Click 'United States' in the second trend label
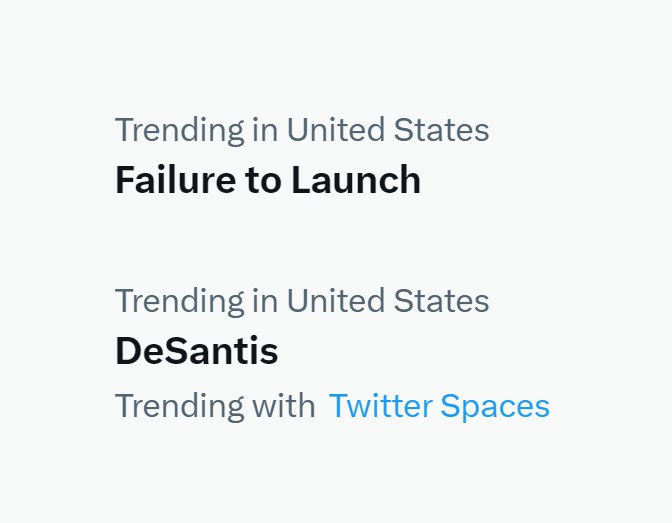 point(388,301)
